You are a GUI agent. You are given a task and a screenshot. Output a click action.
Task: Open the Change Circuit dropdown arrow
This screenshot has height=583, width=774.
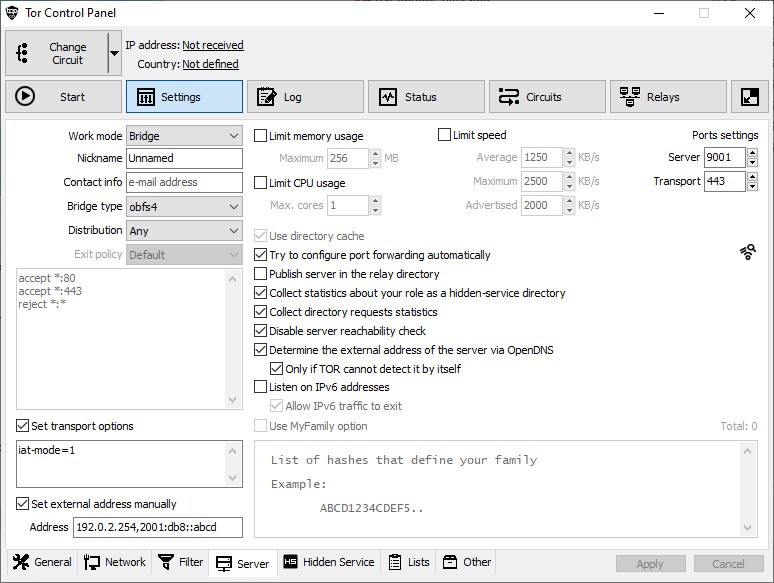pos(115,53)
